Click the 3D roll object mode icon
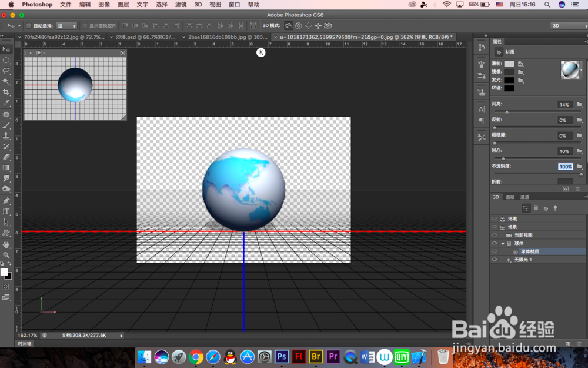Image resolution: width=588 pixels, height=368 pixels. click(x=299, y=26)
